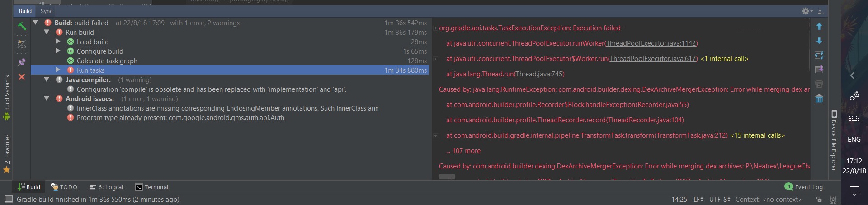Close build panel with red X icon
The height and width of the screenshot is (205, 868).
click(22, 77)
